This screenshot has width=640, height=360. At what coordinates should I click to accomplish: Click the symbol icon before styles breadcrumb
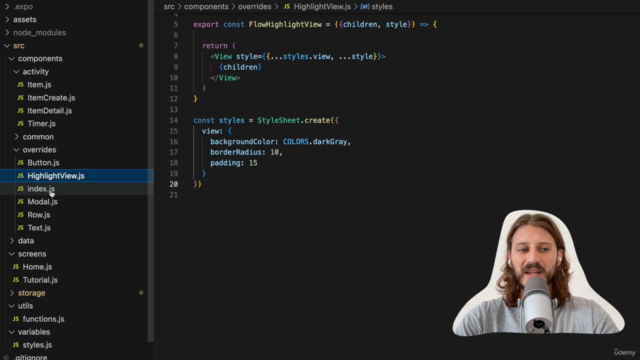[x=365, y=7]
